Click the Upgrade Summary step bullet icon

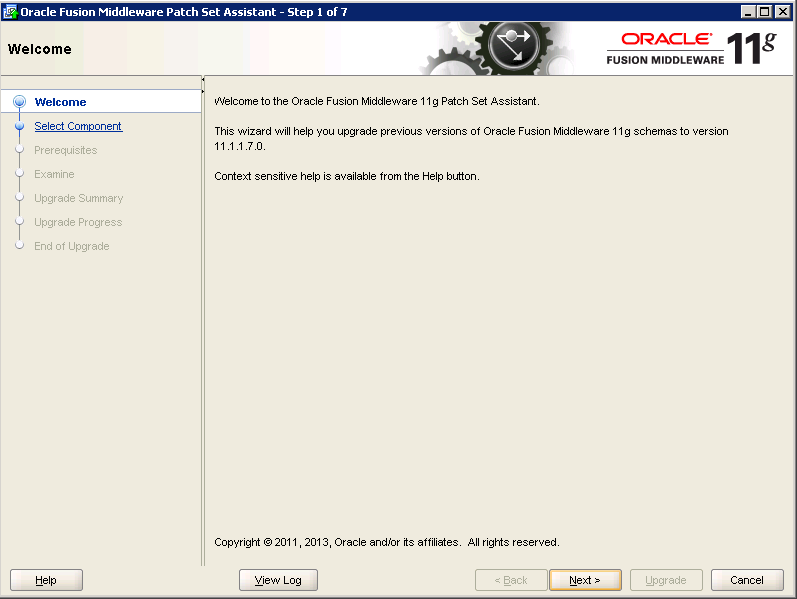click(x=19, y=197)
